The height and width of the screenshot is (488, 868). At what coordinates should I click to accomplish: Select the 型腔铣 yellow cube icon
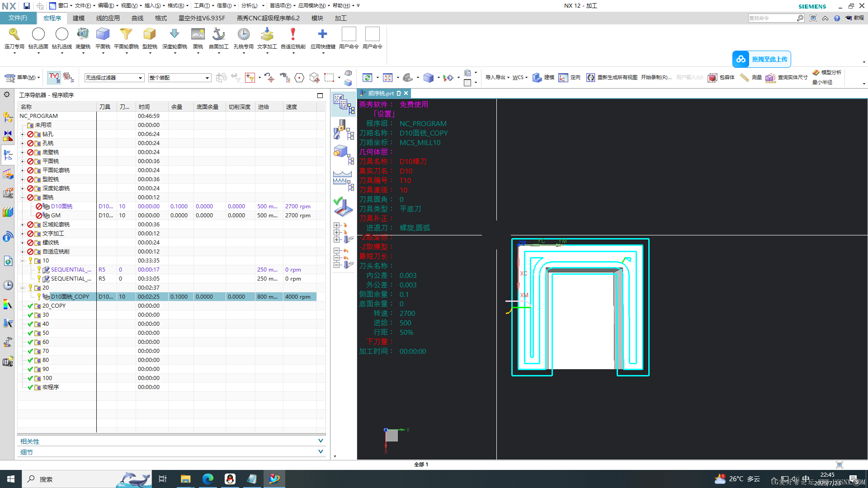point(150,34)
